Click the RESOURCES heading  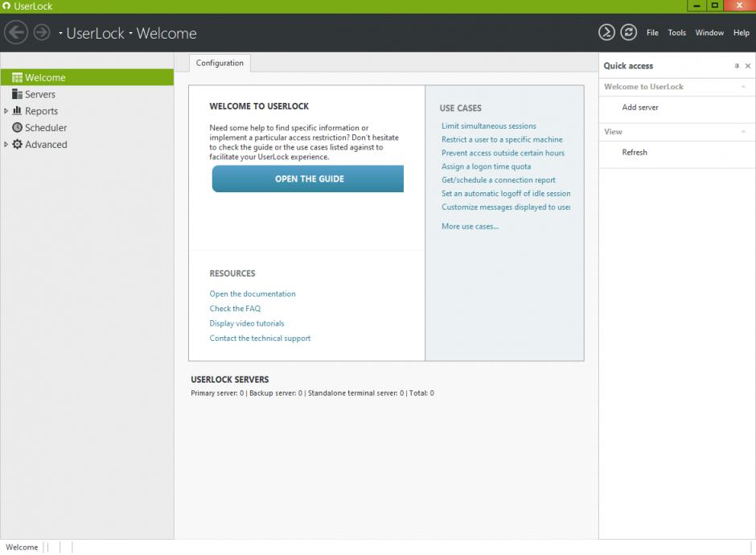[232, 273]
